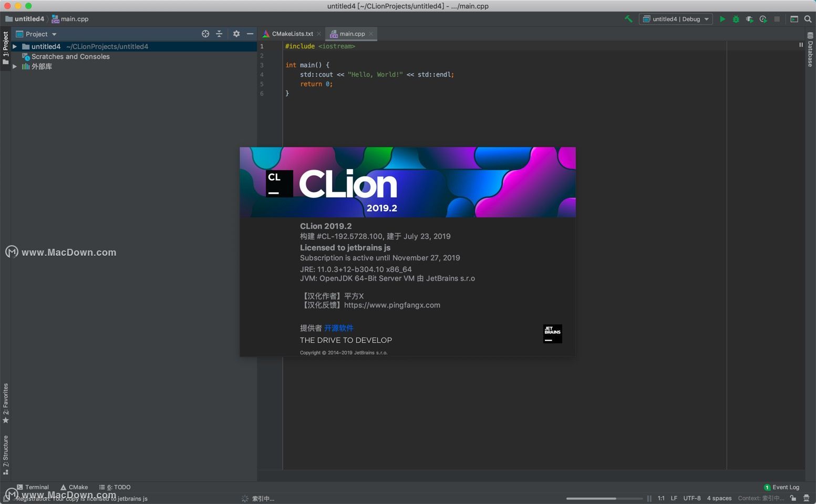816x504 pixels.
Task: Toggle tool window bars via bottom-left corner icon
Action: click(6, 498)
